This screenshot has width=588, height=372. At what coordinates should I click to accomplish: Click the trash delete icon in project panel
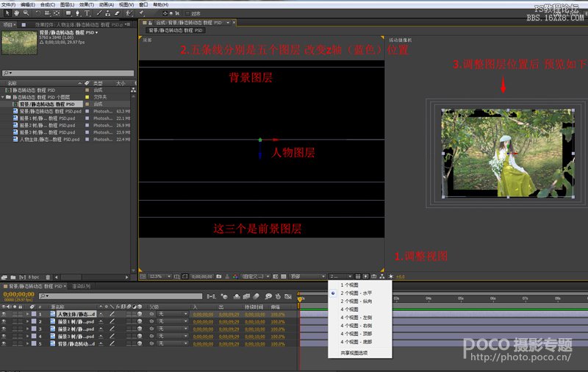click(48, 277)
